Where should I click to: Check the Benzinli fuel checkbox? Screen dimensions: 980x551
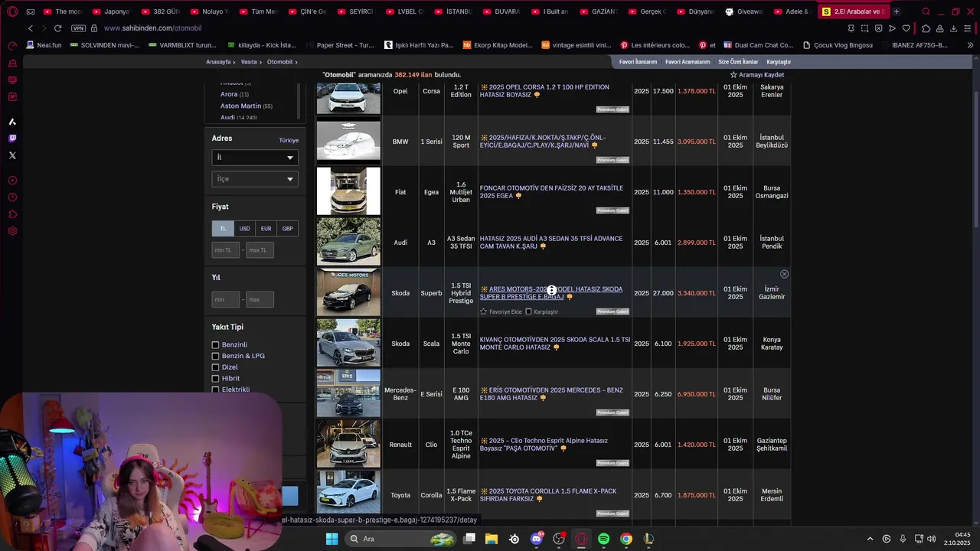[x=215, y=345]
